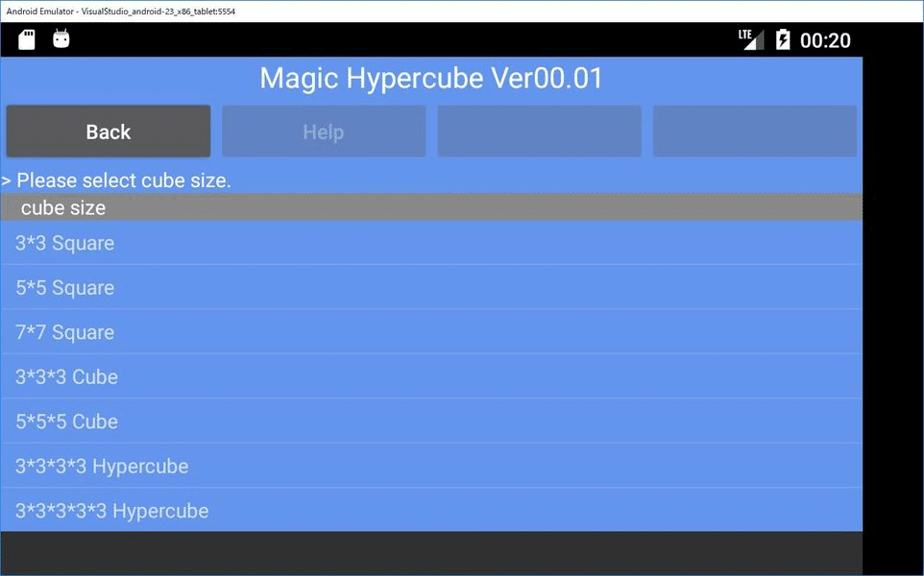The height and width of the screenshot is (576, 924).
Task: Choose the 5*5*5 Cube size
Action: (431, 421)
